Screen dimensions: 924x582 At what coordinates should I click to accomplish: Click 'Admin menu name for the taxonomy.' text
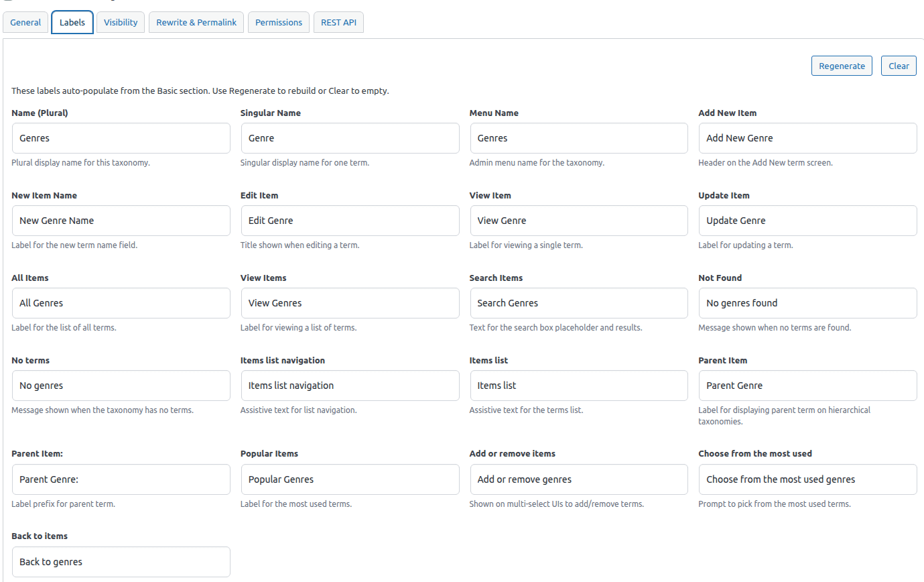tap(537, 163)
